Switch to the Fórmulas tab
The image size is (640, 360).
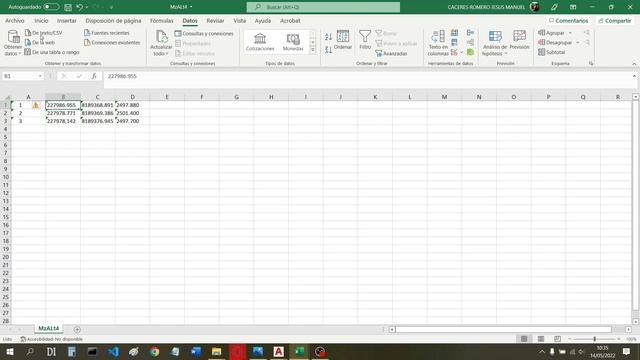pos(162,20)
